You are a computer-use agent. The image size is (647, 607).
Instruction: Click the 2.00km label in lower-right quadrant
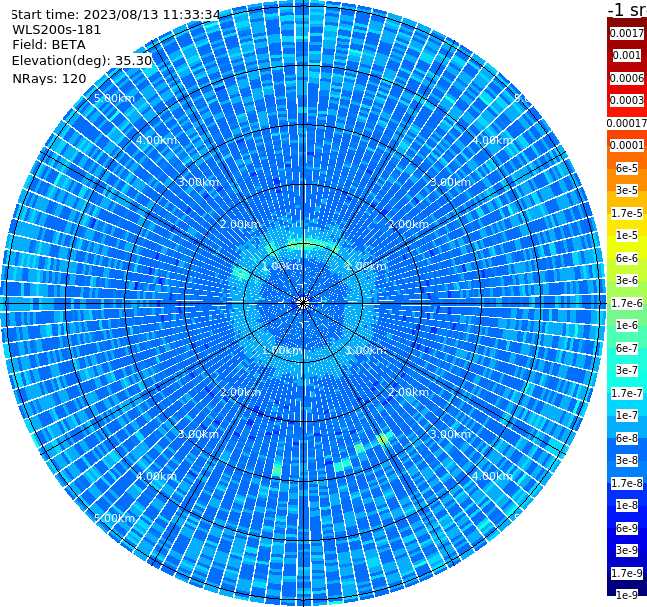[408, 392]
